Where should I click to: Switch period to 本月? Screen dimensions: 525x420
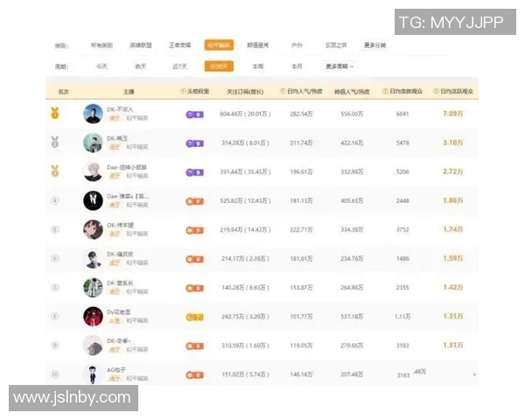(x=297, y=66)
